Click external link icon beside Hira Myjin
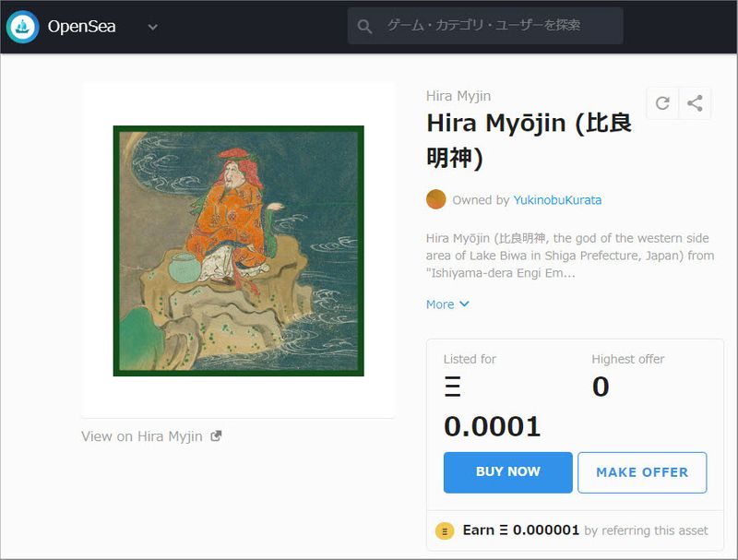 [x=217, y=436]
